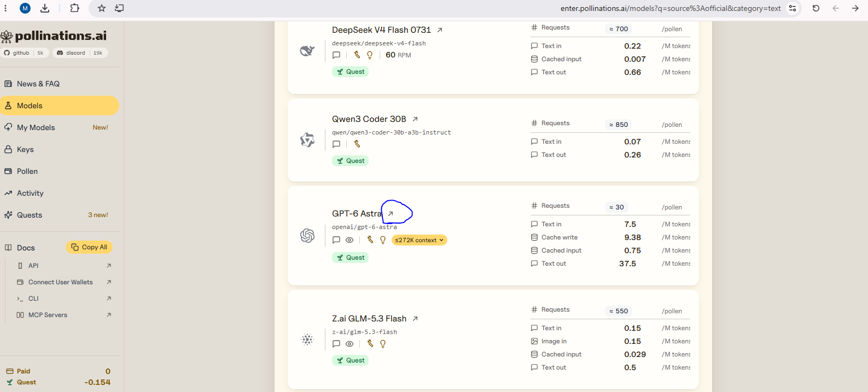
Task: Click external arrow beside API
Action: pyautogui.click(x=109, y=266)
